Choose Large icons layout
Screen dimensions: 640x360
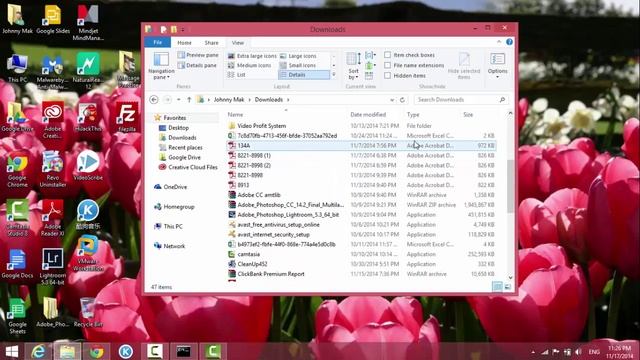[x=298, y=56]
